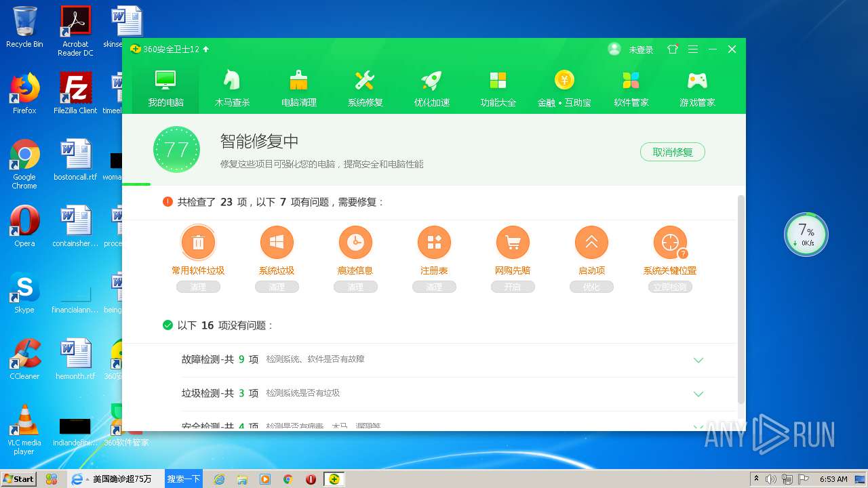Click the taskbar news headline text
Image resolution: width=868 pixels, height=488 pixels.
(x=122, y=479)
